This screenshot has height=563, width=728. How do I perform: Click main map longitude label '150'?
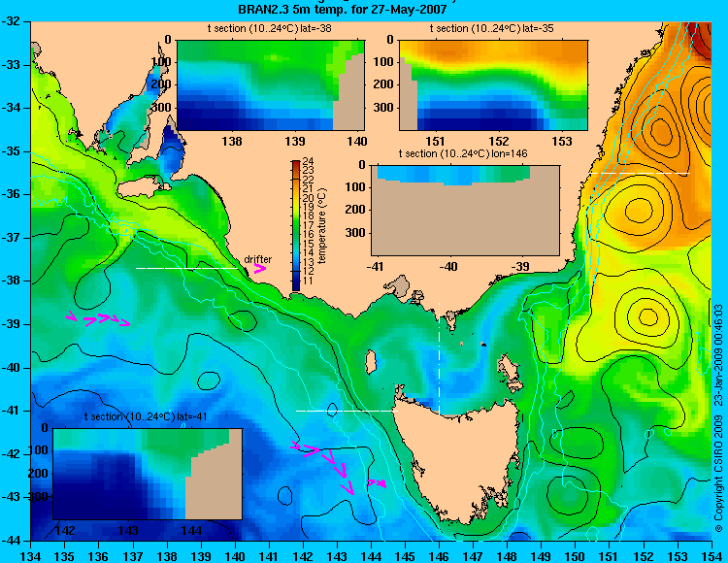click(576, 556)
